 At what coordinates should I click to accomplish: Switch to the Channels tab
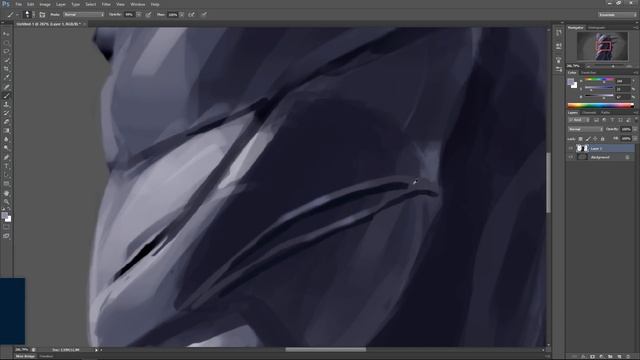coord(589,112)
